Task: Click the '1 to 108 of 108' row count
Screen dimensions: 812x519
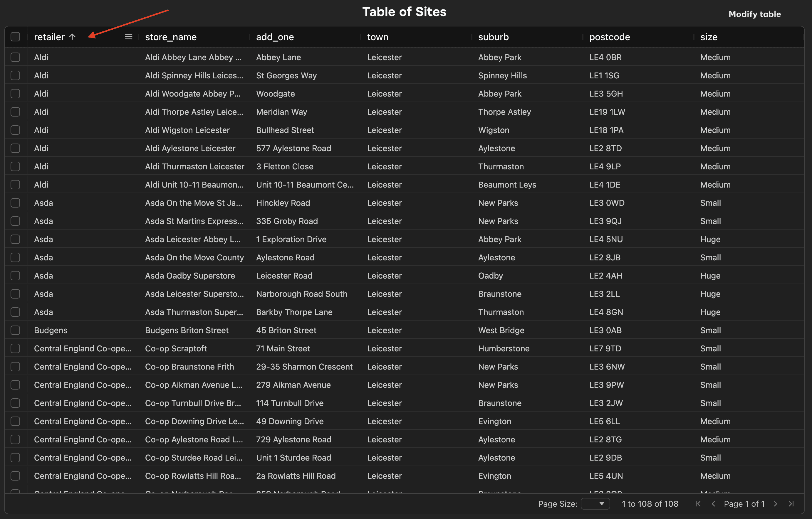Action: (650, 503)
